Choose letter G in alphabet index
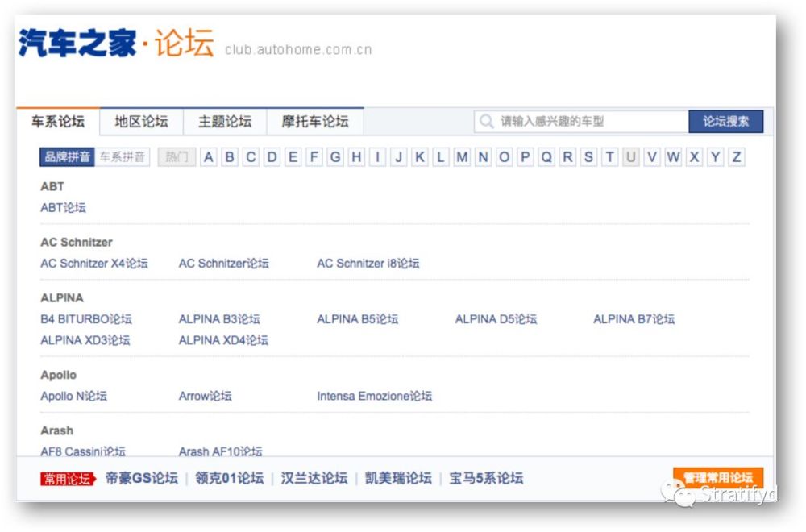This screenshot has width=806, height=532. (335, 156)
